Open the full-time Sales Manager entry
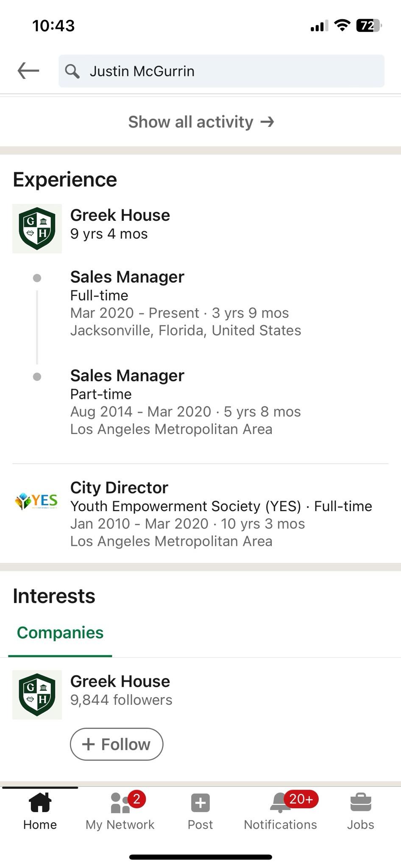401x868 pixels. (186, 303)
